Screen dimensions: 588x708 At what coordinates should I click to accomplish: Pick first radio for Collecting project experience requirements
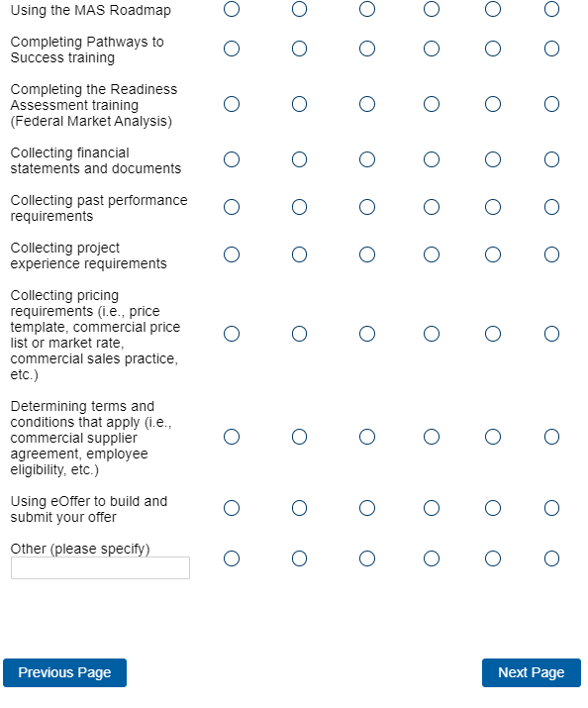[x=232, y=254]
